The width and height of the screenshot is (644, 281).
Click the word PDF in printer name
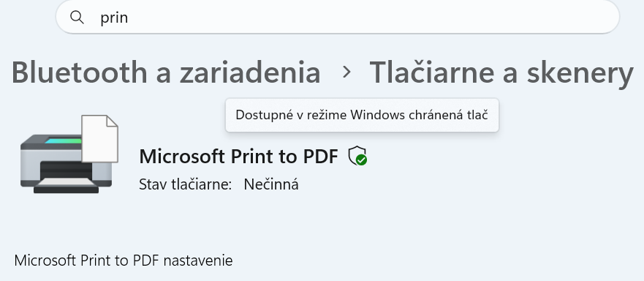point(320,157)
